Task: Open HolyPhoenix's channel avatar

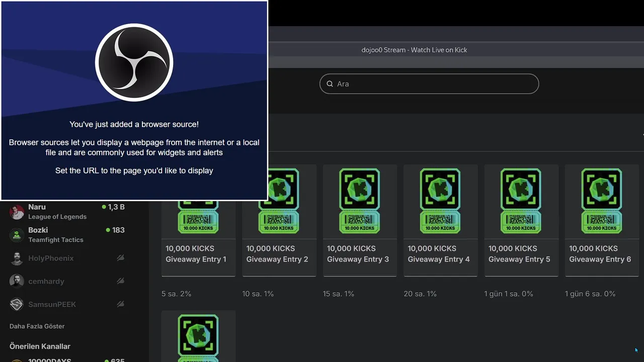Action: (17, 258)
